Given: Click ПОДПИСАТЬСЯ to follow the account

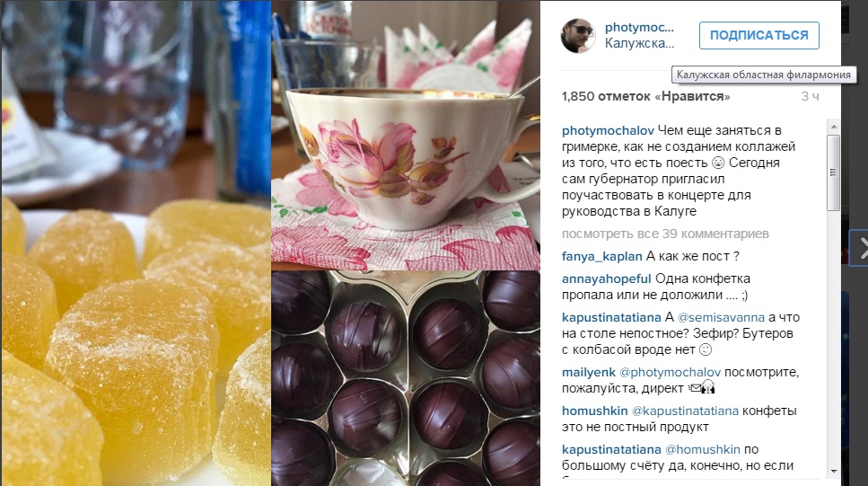Looking at the screenshot, I should pos(759,35).
